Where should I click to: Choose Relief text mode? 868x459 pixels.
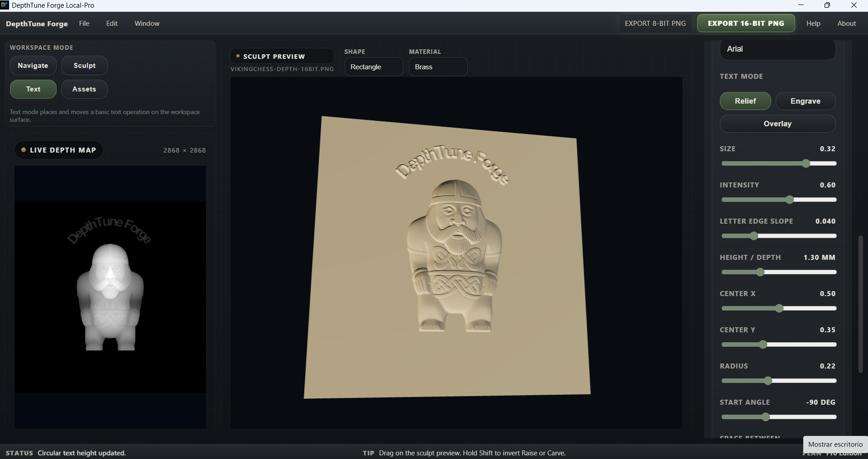[x=745, y=101]
